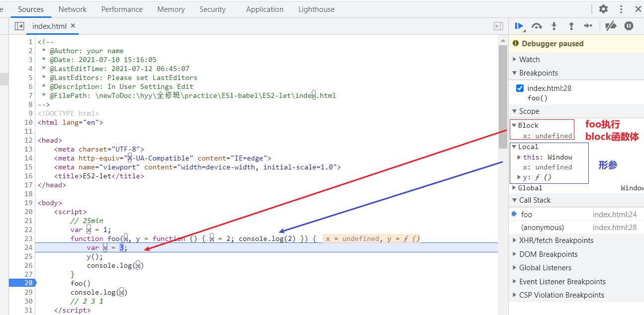Open the Memory tab
The image size is (644, 315).
[x=171, y=9]
